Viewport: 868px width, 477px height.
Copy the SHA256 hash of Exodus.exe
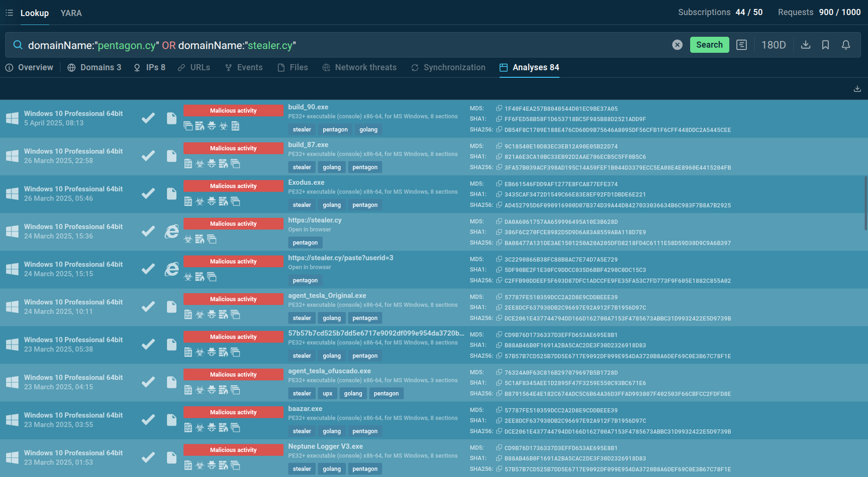[x=499, y=205]
